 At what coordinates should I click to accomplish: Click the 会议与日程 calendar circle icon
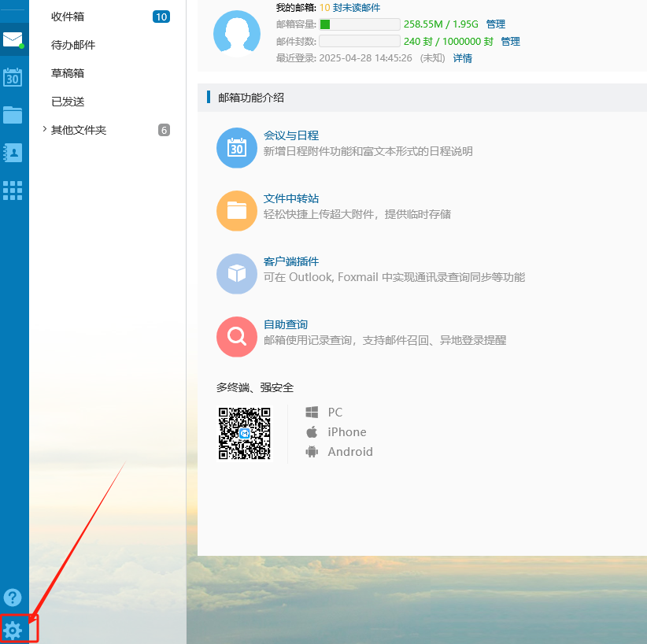click(237, 148)
